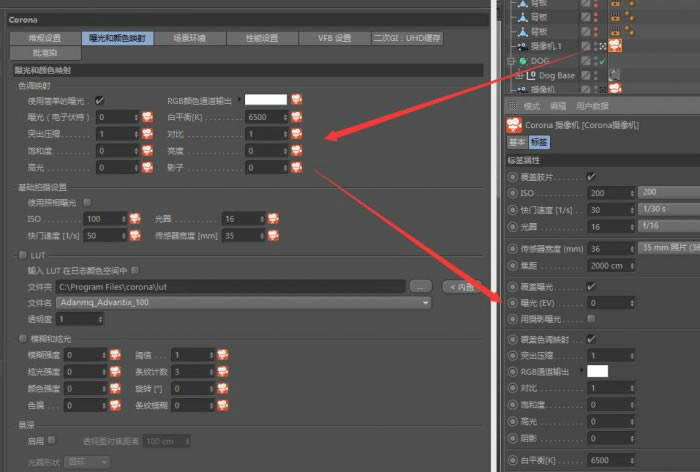Open 场景环境 scene environment tab

[x=190, y=38]
